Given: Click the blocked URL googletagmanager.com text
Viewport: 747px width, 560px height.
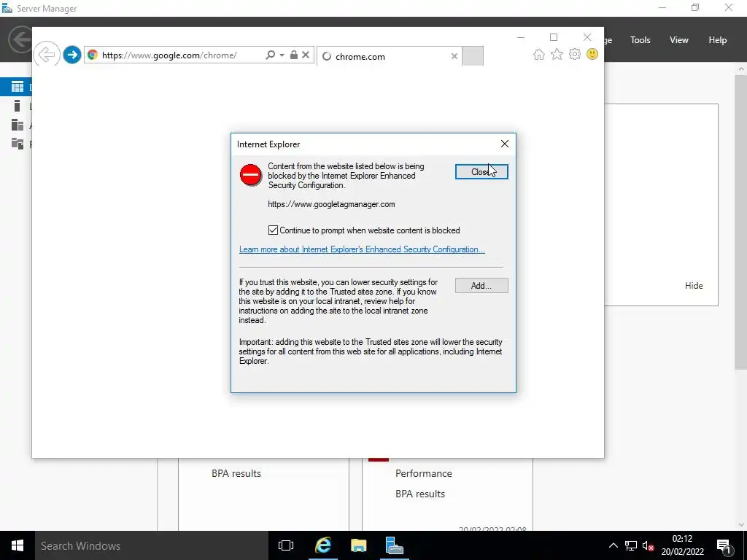Looking at the screenshot, I should (x=331, y=204).
